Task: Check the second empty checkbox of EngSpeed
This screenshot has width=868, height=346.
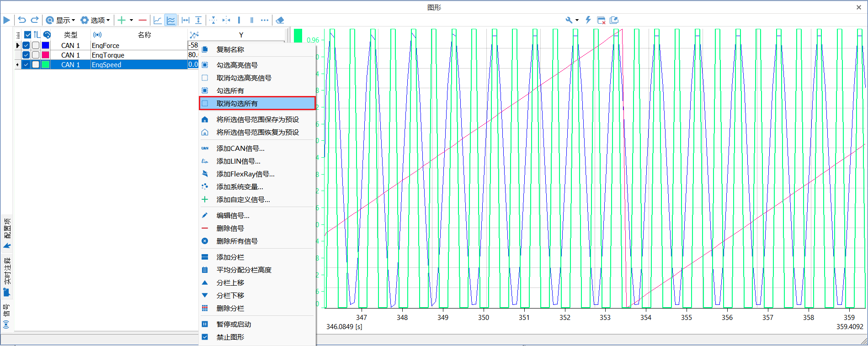Action: pyautogui.click(x=36, y=64)
